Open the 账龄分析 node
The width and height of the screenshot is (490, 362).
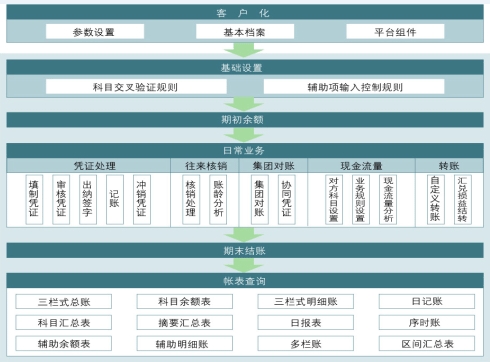(x=218, y=199)
